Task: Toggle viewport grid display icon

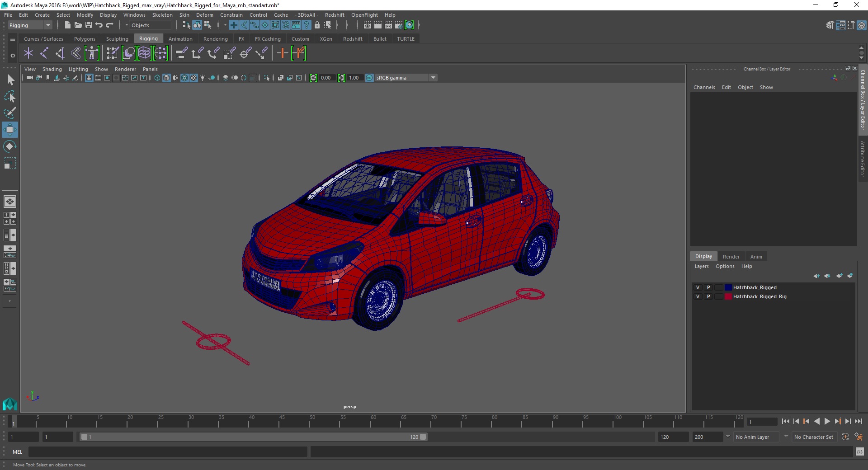Action: click(x=89, y=78)
